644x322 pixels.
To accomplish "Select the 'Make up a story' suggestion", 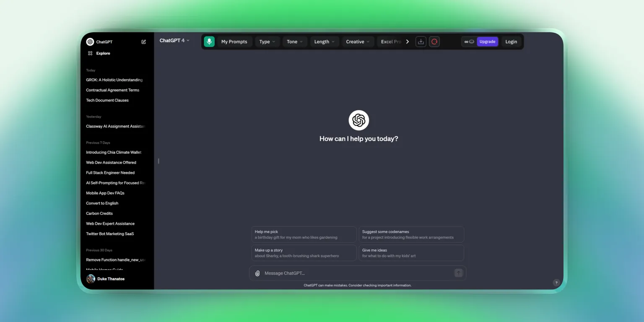I will [304, 253].
